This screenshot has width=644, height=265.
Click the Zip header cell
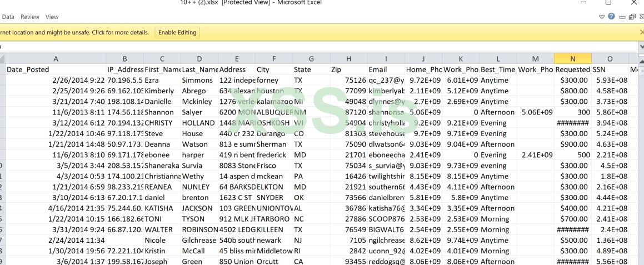tap(349, 69)
